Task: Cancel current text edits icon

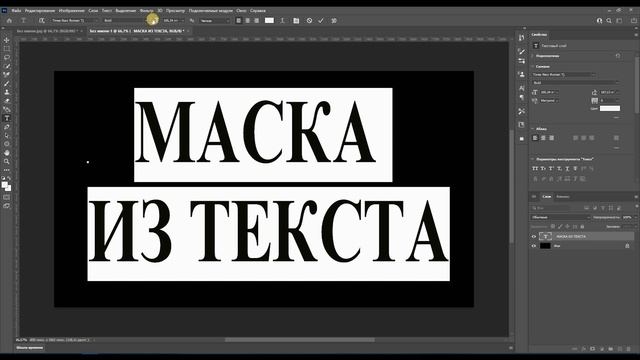Action: pos(309,20)
